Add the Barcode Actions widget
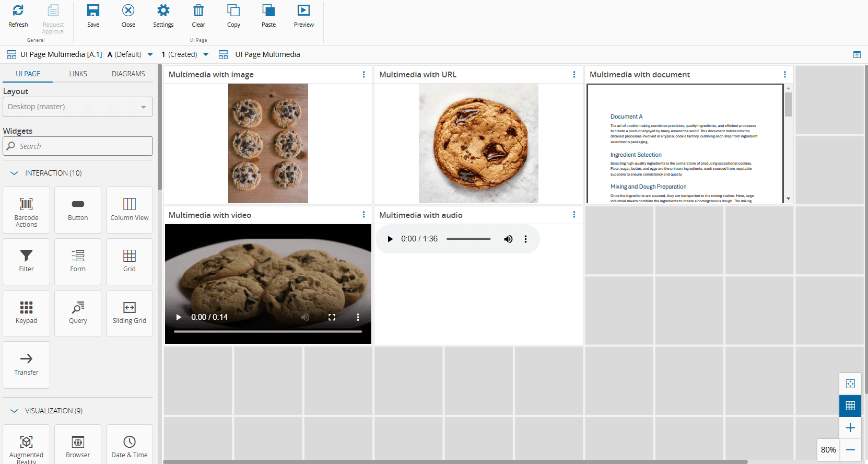Viewport: 868px width, 464px height. coord(26,210)
